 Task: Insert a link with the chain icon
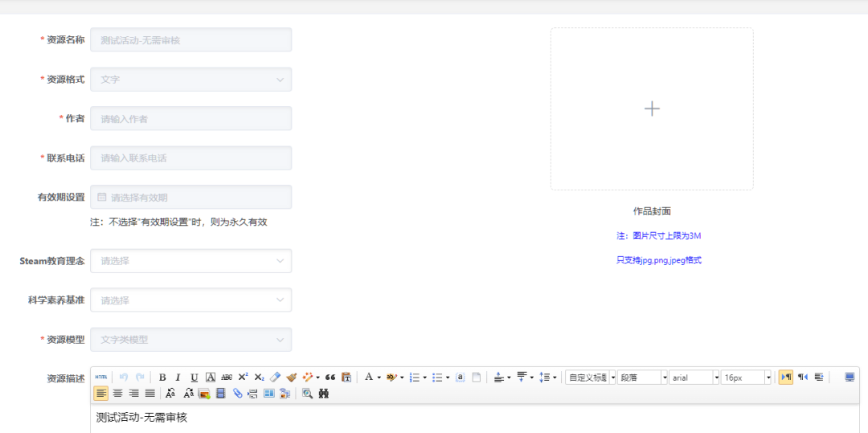point(238,394)
